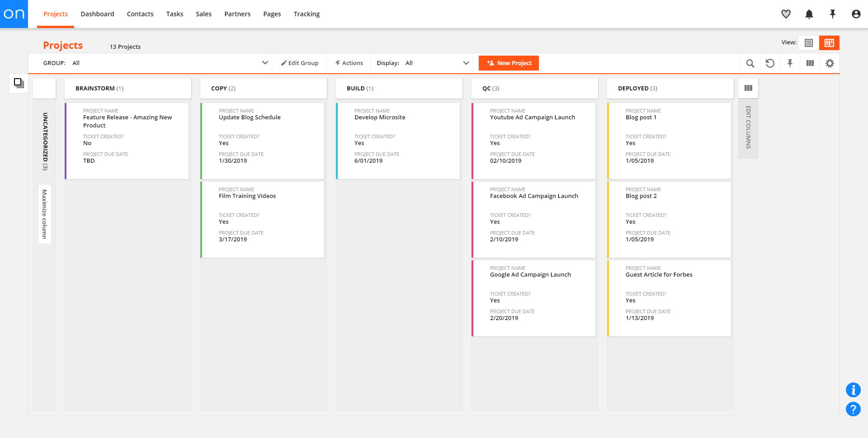Viewport: 868px width, 438px height.
Task: Click the ON logo in the corner
Action: (x=14, y=14)
